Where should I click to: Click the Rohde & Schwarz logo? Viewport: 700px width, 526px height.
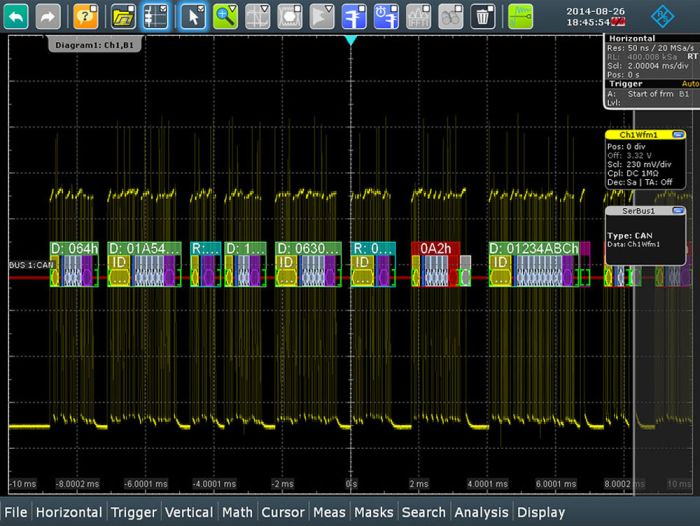(x=662, y=17)
